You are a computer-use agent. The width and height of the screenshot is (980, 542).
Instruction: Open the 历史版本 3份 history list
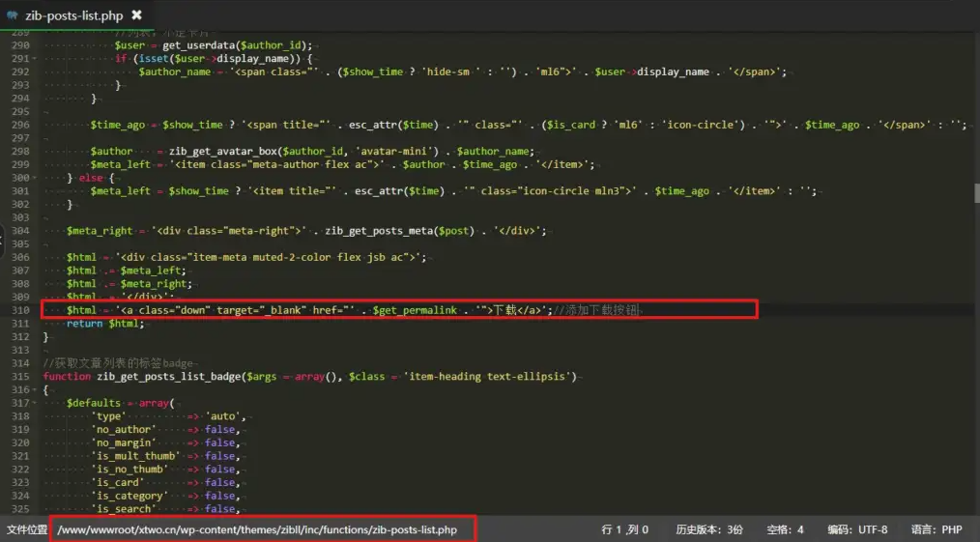click(708, 529)
